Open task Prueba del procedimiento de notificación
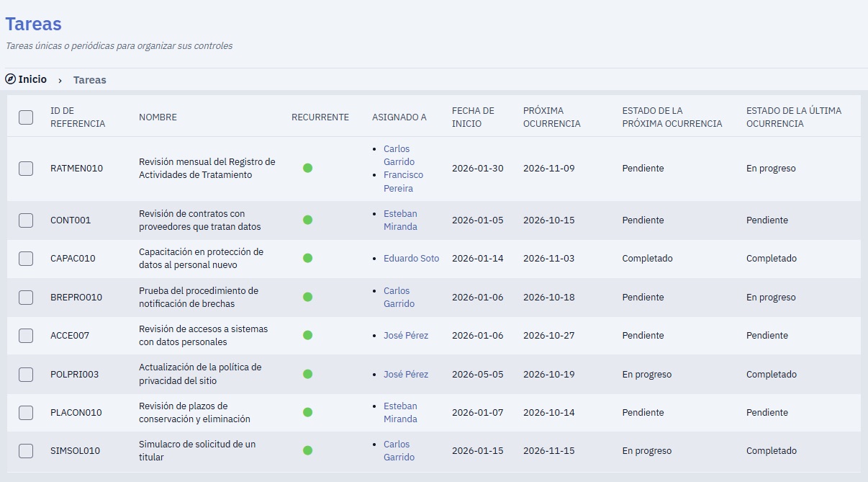This screenshot has height=482, width=868. pyautogui.click(x=199, y=297)
